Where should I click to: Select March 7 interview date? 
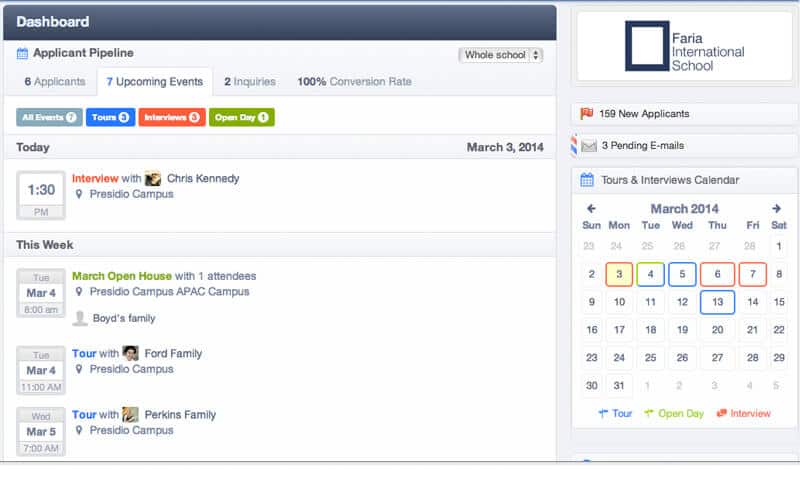click(x=753, y=274)
